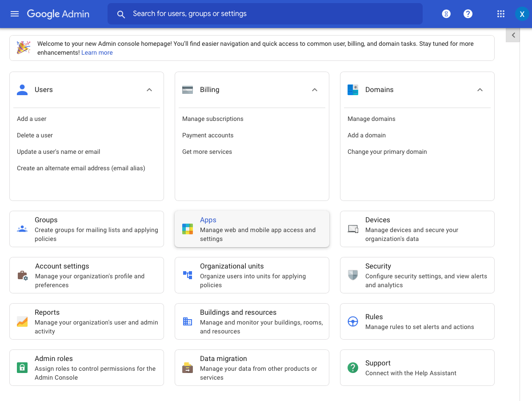
Task: Click the Google Admin logo
Action: [58, 14]
